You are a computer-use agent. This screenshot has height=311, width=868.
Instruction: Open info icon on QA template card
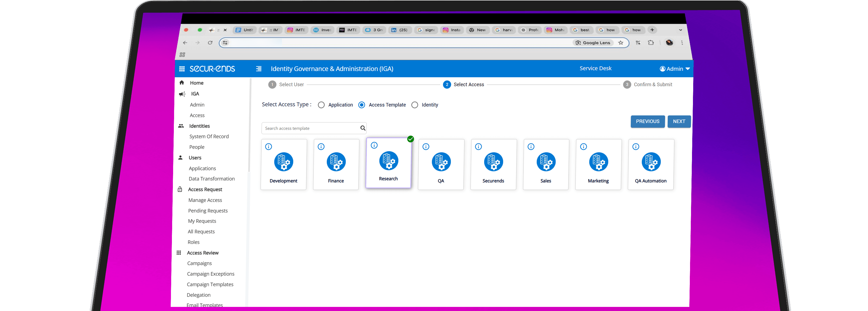point(426,147)
